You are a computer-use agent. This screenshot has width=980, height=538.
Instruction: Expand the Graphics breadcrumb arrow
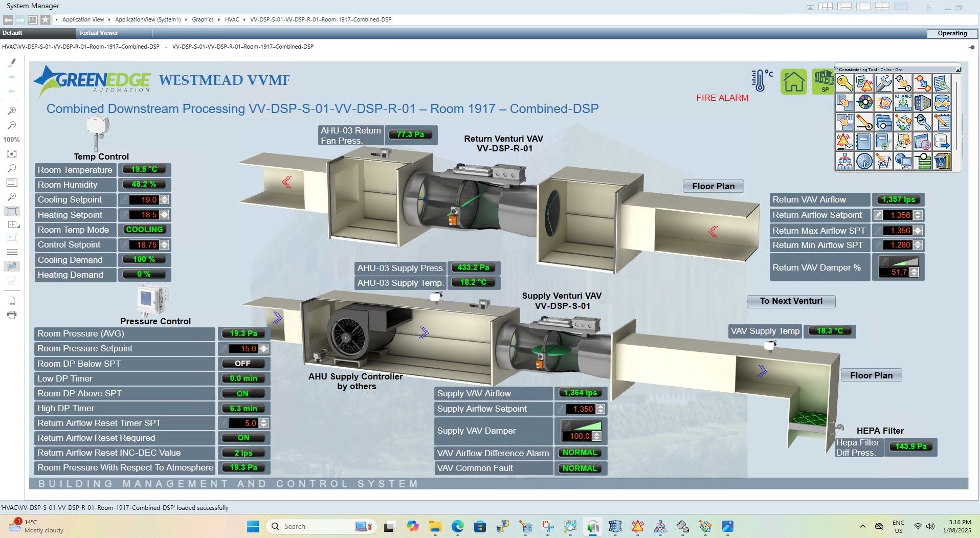click(x=219, y=19)
